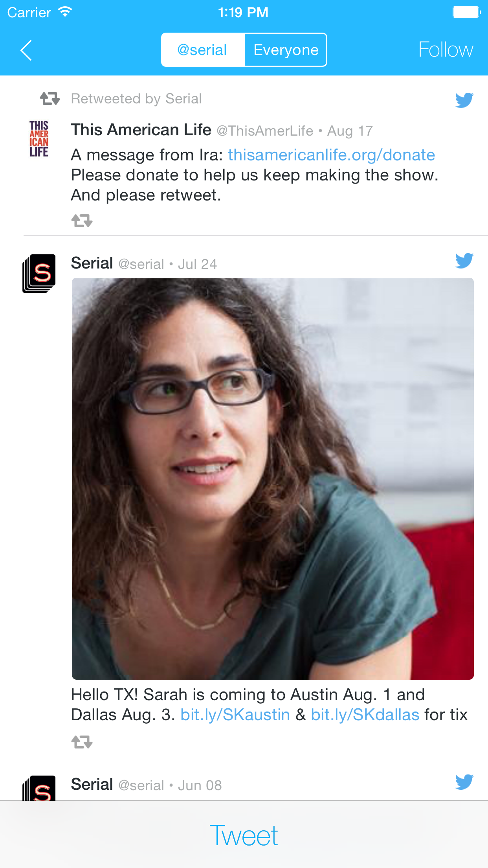View the tweet photo of Sarah

tap(273, 479)
